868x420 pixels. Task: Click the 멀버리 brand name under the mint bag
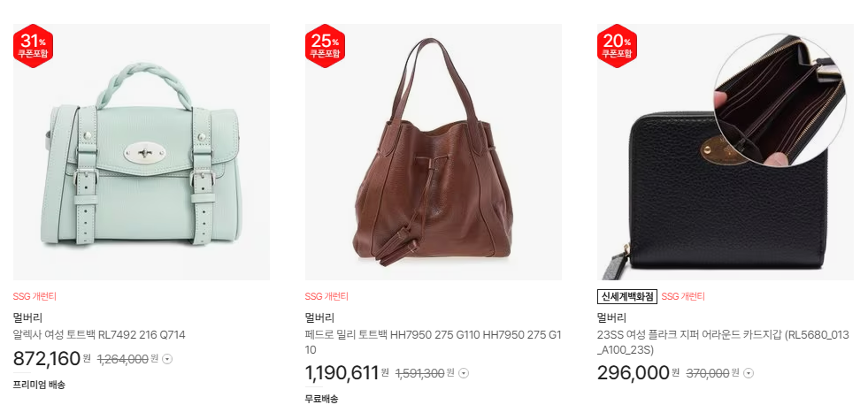pos(27,317)
